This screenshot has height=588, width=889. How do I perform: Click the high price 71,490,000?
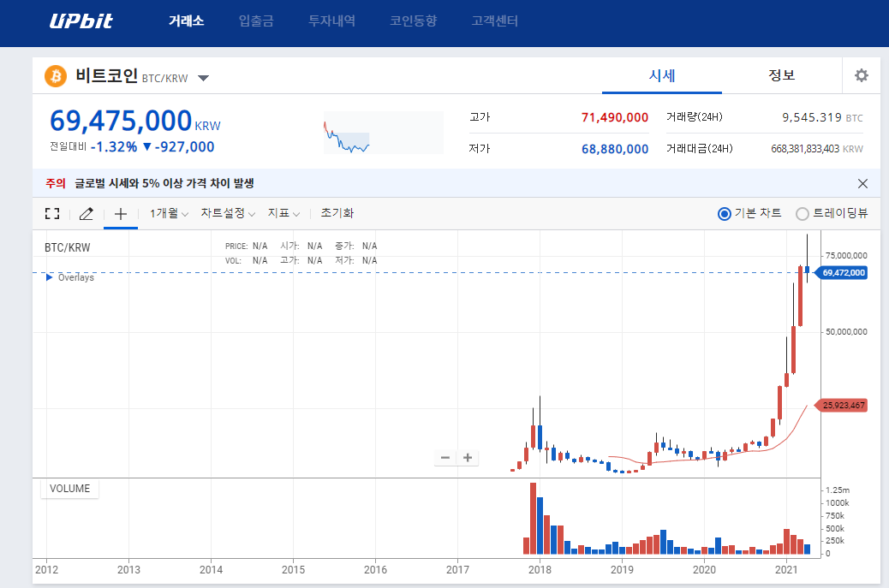[615, 117]
